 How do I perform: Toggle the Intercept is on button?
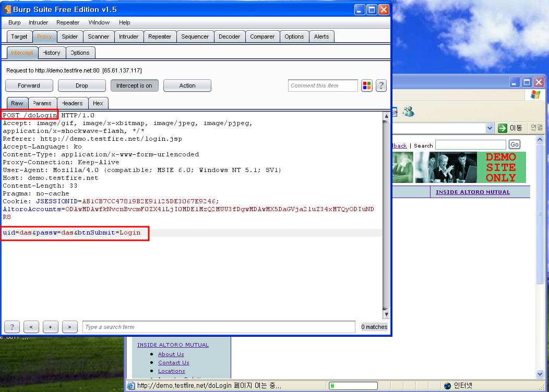(135, 85)
